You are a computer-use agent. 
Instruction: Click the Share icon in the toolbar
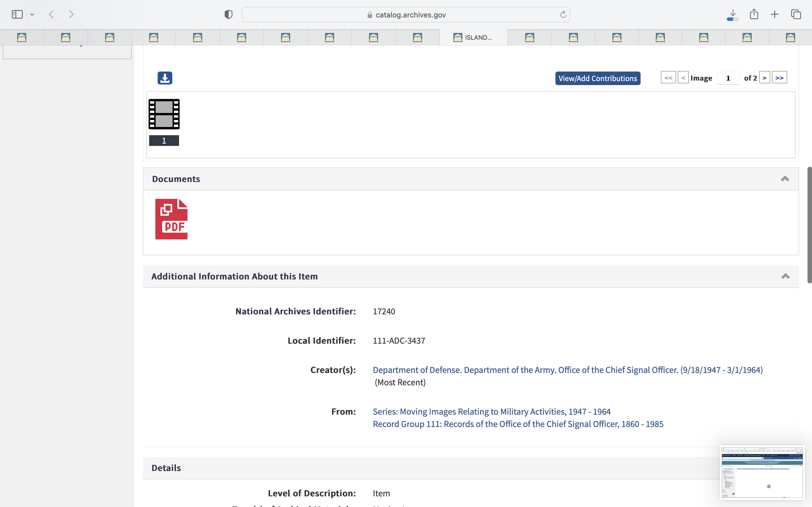click(x=754, y=14)
